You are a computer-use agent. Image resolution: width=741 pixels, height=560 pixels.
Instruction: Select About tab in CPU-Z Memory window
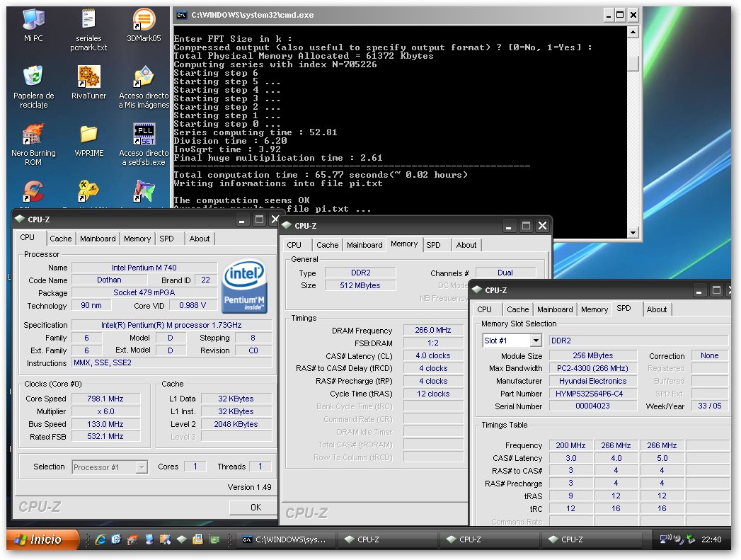pos(466,245)
